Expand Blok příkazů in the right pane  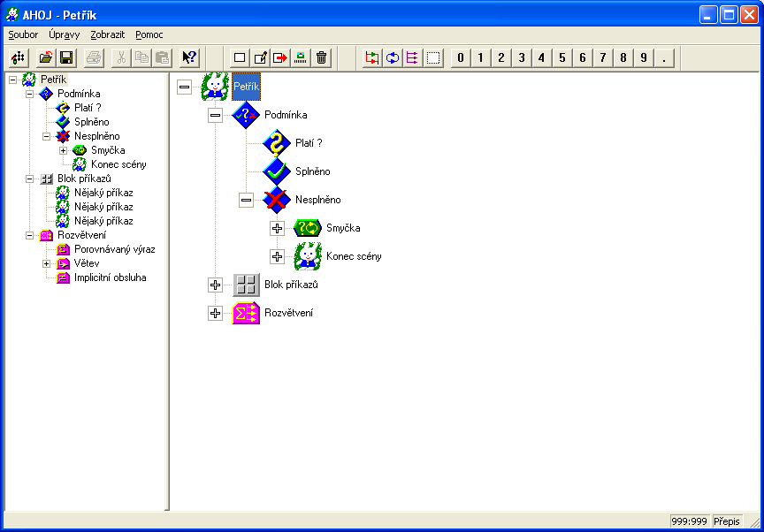tap(215, 285)
